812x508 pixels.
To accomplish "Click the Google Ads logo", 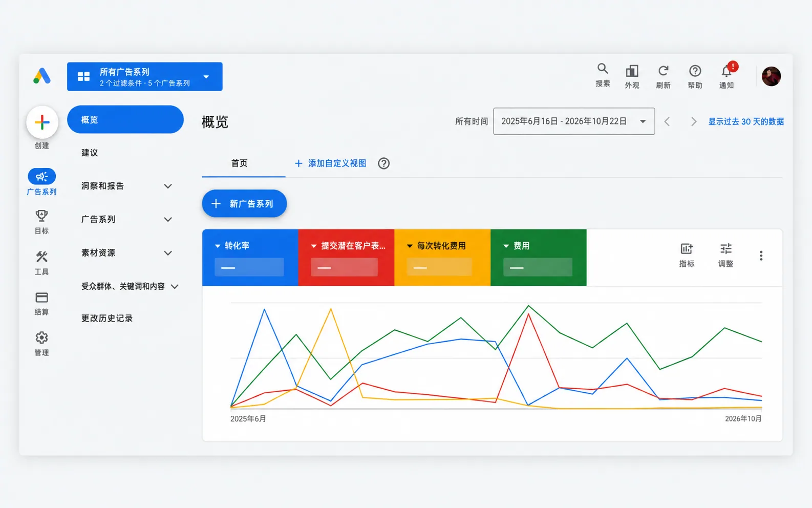I will point(42,76).
